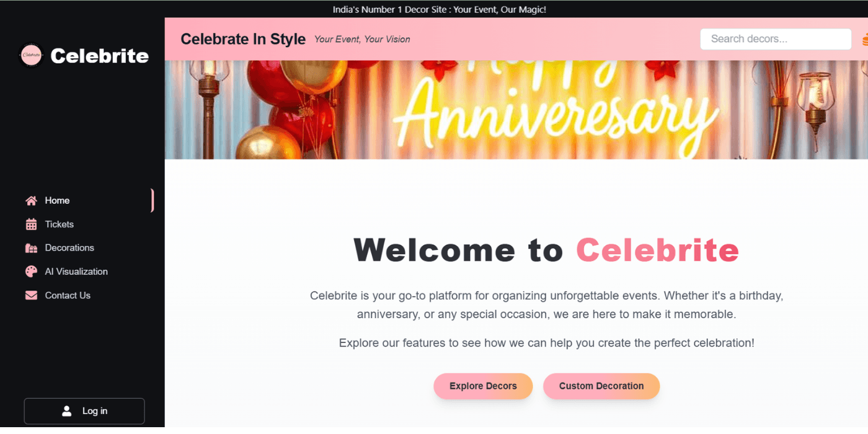Click the paragraph starting 'Celebrite is your go-to'
This screenshot has height=434, width=868.
(547, 305)
